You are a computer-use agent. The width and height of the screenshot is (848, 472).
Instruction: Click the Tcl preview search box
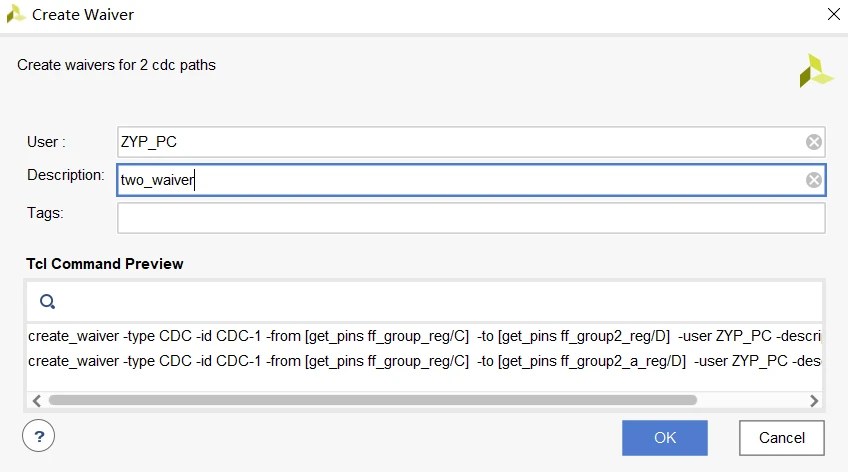pyautogui.click(x=430, y=301)
